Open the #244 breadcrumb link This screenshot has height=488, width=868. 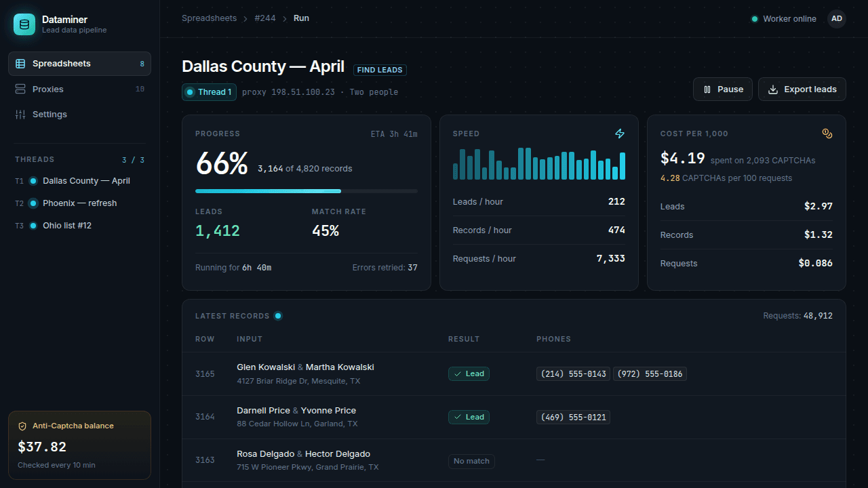click(x=265, y=18)
